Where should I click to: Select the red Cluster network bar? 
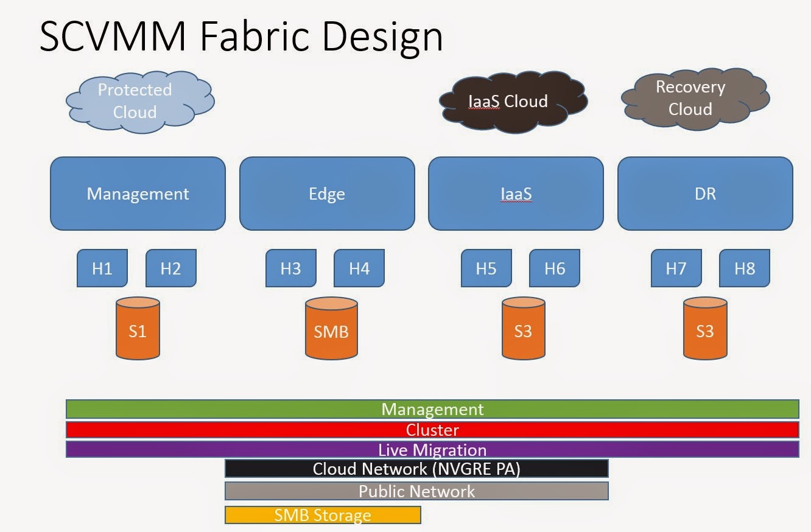point(432,430)
